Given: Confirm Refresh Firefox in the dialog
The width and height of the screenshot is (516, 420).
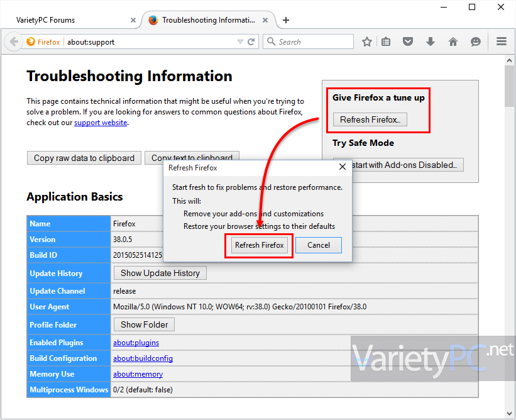Looking at the screenshot, I should (x=260, y=245).
